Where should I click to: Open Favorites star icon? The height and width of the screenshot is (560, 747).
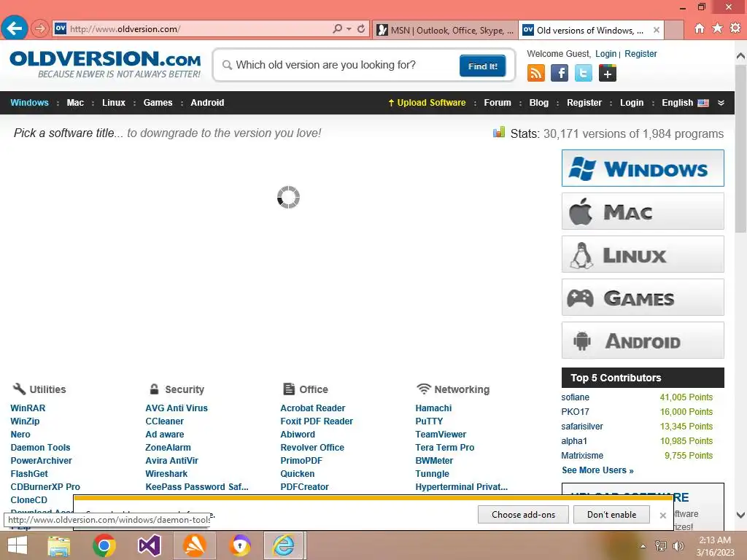pos(717,28)
